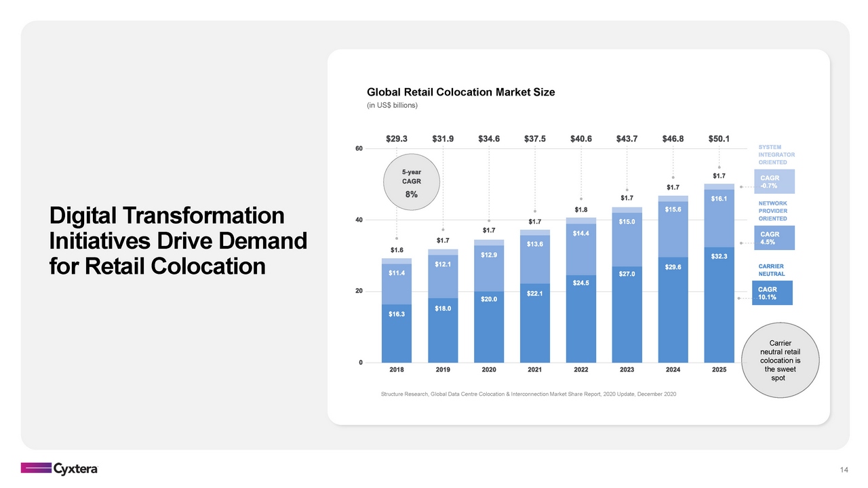Screen dimensions: 868x488
Task: Click the 5-year CAGR 8% circle
Action: 412,183
